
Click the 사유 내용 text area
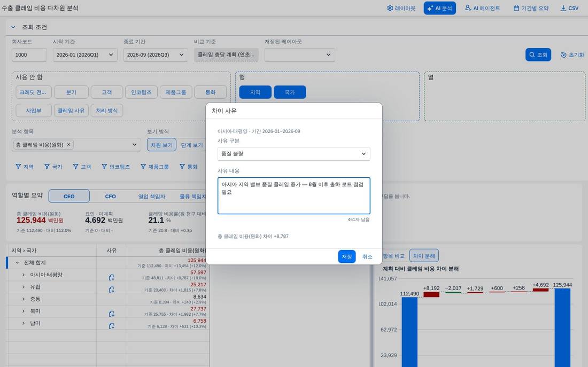click(293, 196)
